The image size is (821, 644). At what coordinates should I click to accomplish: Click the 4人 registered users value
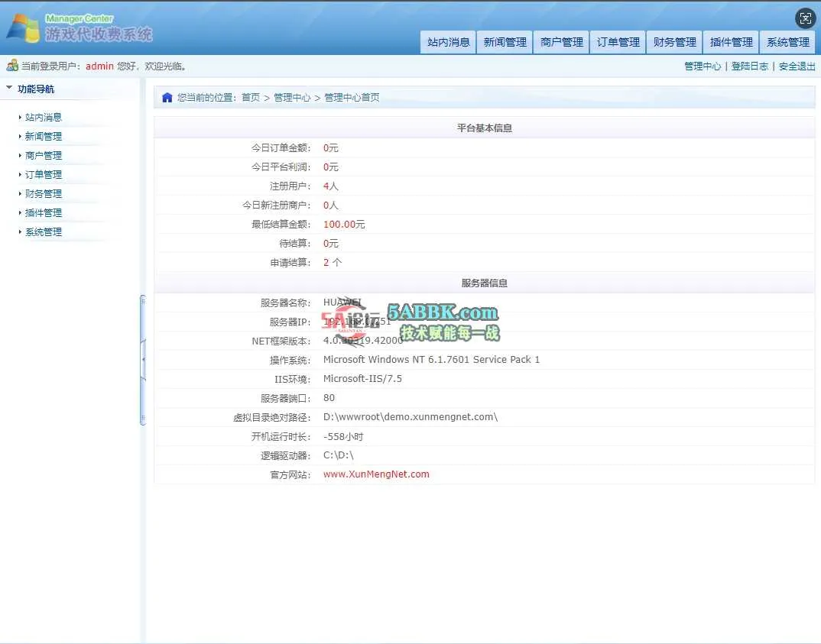330,186
